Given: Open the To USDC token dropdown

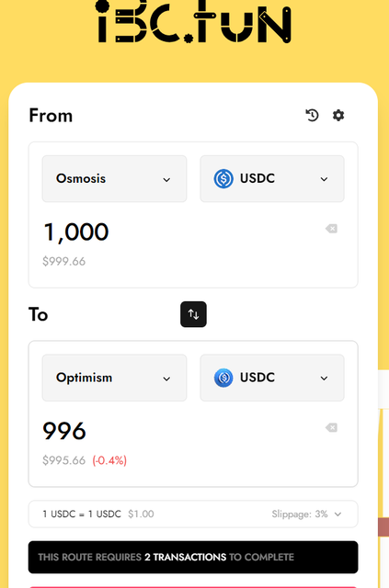Looking at the screenshot, I should click(272, 378).
